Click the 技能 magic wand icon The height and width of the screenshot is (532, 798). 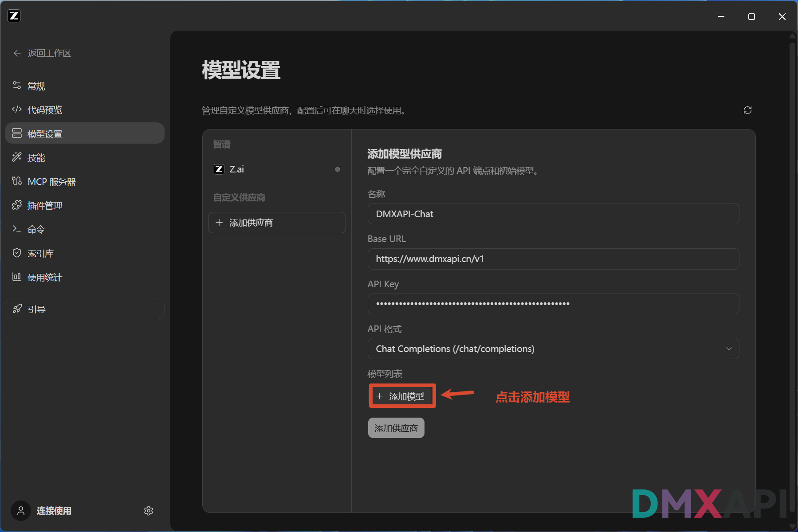(x=17, y=157)
